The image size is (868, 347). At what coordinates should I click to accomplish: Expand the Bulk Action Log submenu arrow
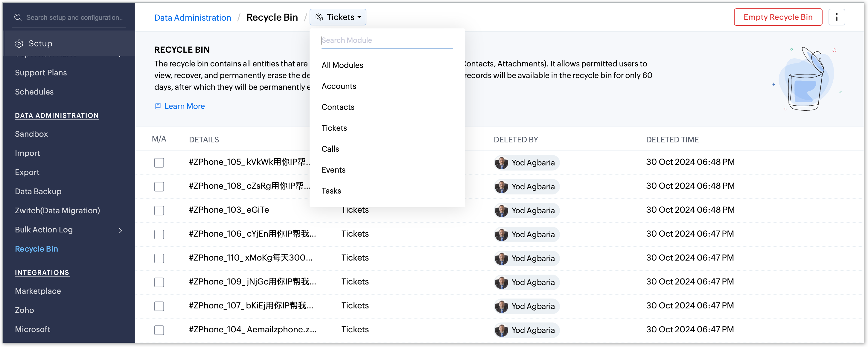120,230
